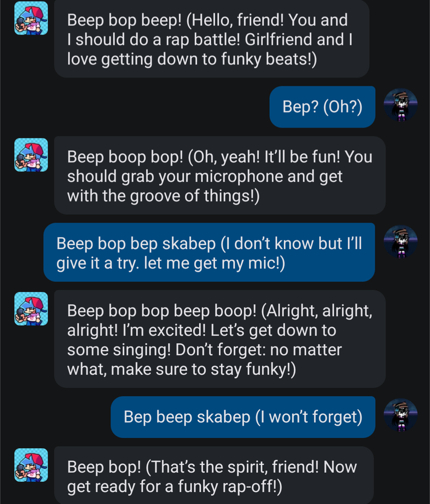Tap Boyfriend's avatar beside the 'Hello, friend' message
Viewport: 430px width, 504px height.
pos(31,18)
